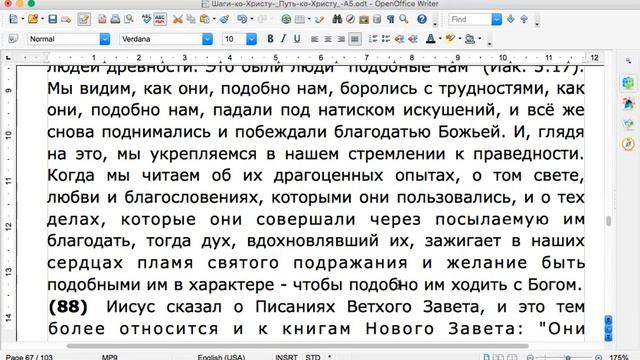Find previous occurrence up arrow
Viewport: 640px width, 360px height.
pyautogui.click(x=524, y=19)
